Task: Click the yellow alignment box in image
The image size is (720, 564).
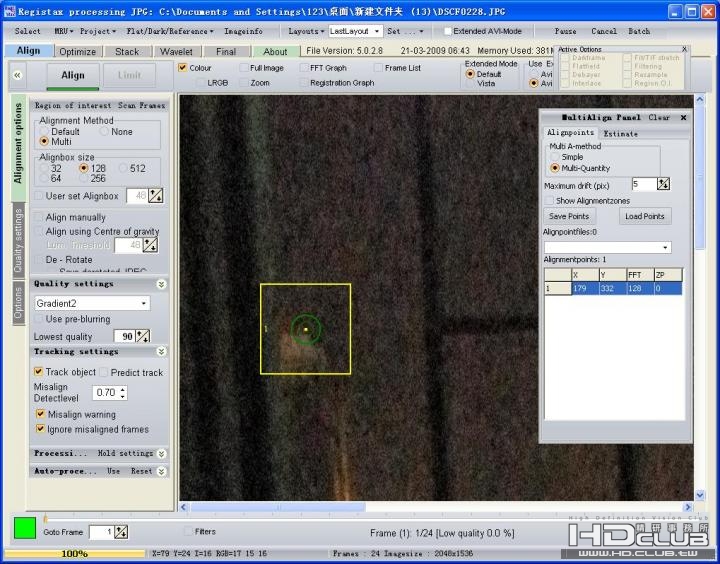Action: point(305,329)
